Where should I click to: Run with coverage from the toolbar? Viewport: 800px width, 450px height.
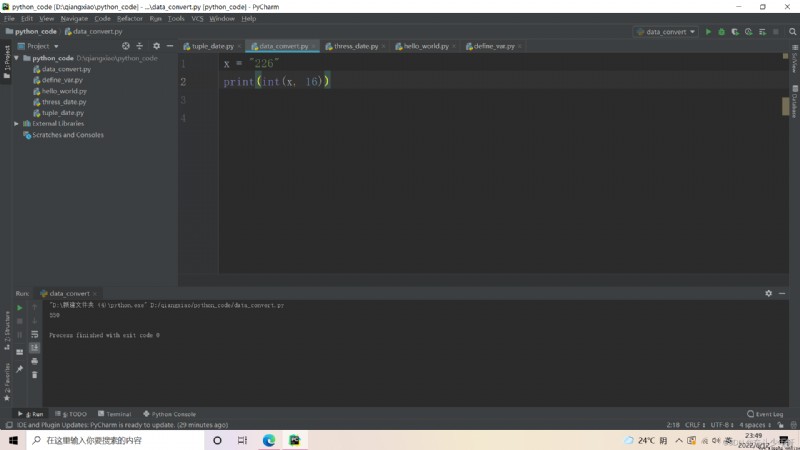pyautogui.click(x=735, y=32)
